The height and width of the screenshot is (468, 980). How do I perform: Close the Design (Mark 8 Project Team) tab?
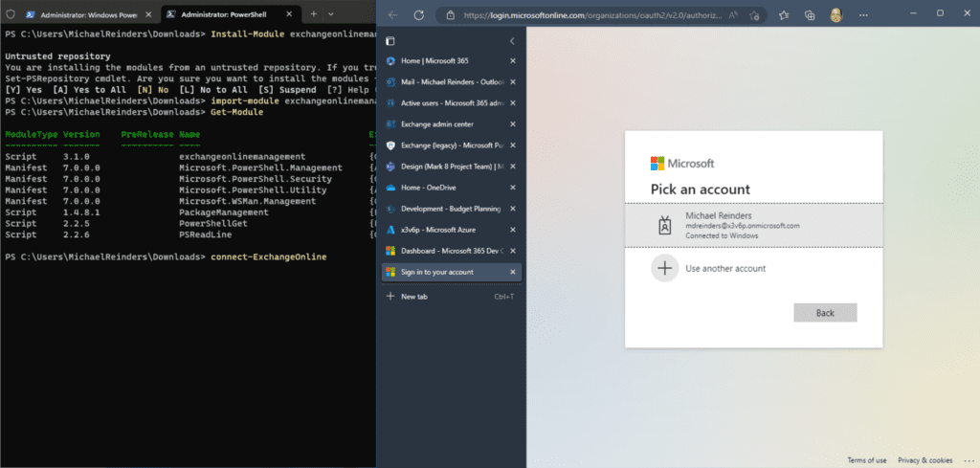click(513, 167)
